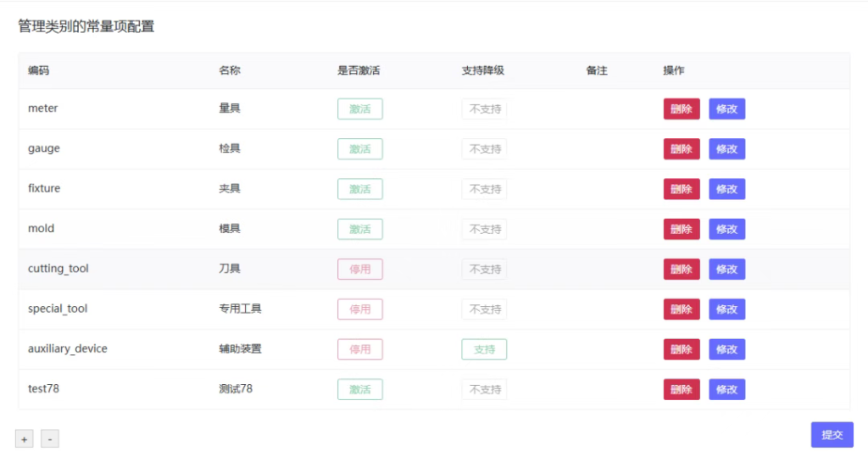This screenshot has width=868, height=462.
Task: Click the 辅助装置 name cell
Action: (240, 348)
